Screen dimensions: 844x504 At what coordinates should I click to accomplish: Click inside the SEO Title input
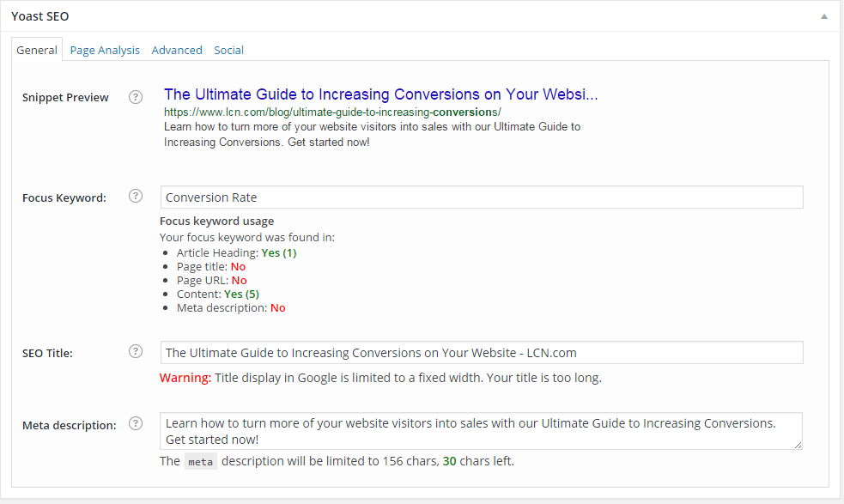pyautogui.click(x=482, y=353)
